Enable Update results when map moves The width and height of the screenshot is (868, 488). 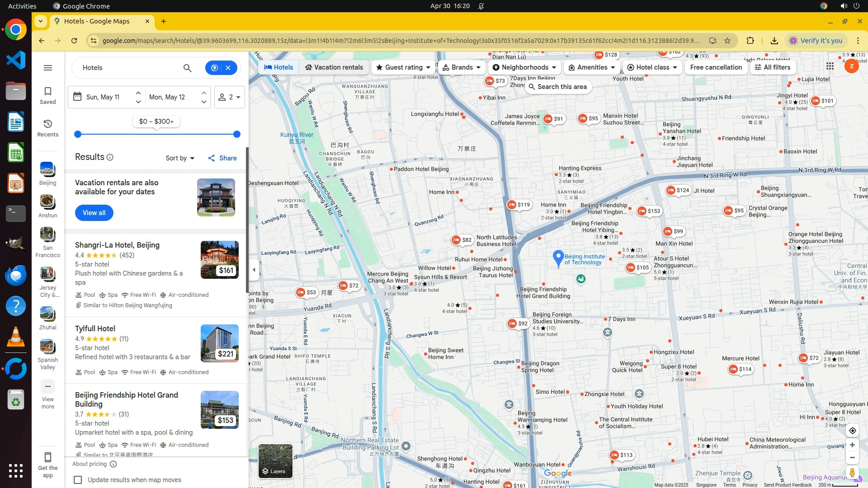point(78,480)
